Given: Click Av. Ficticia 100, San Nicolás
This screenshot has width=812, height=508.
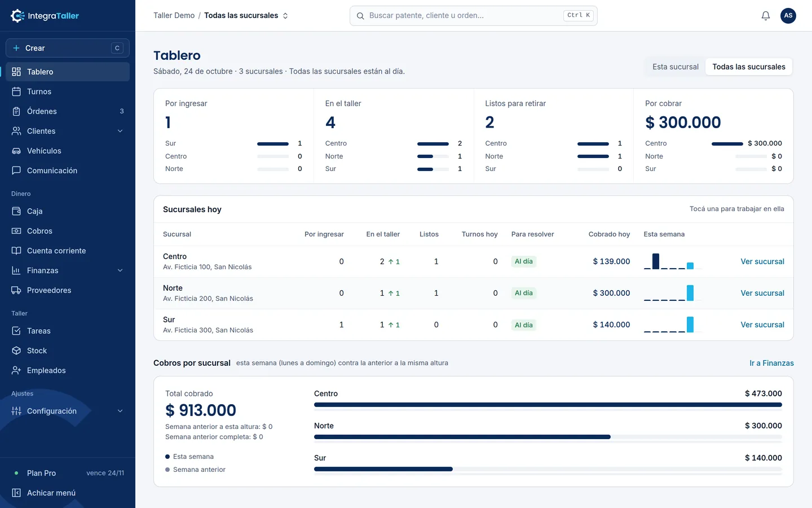Looking at the screenshot, I should (x=208, y=267).
